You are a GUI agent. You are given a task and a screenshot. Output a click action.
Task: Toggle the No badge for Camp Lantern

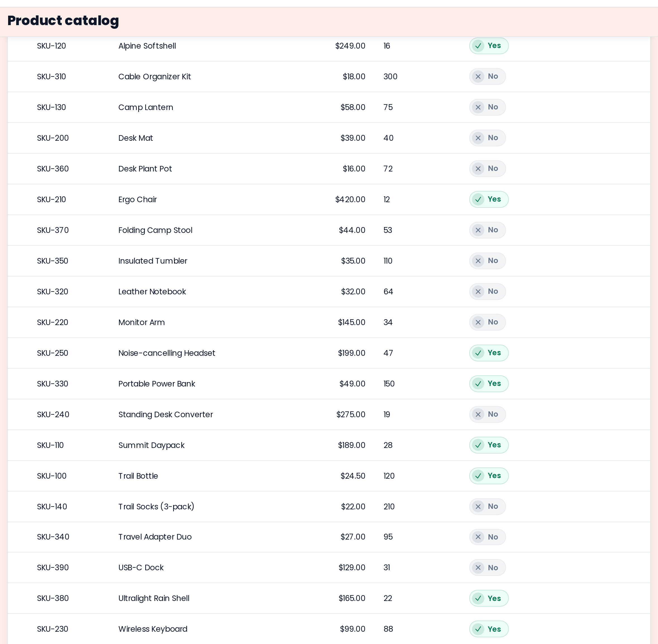click(487, 107)
